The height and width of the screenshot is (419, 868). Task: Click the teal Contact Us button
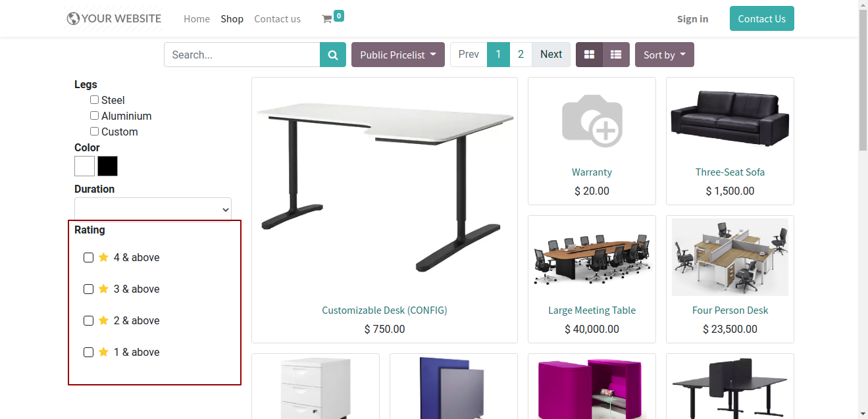pyautogui.click(x=762, y=18)
